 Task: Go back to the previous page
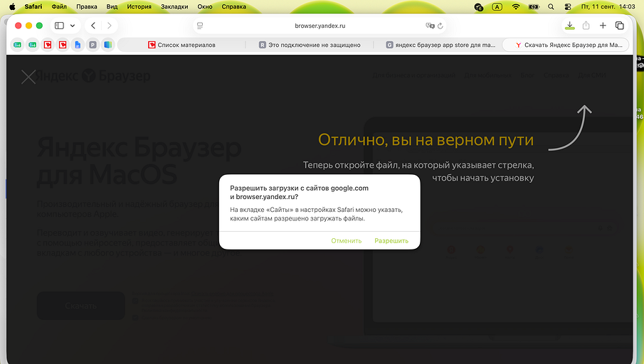(93, 26)
